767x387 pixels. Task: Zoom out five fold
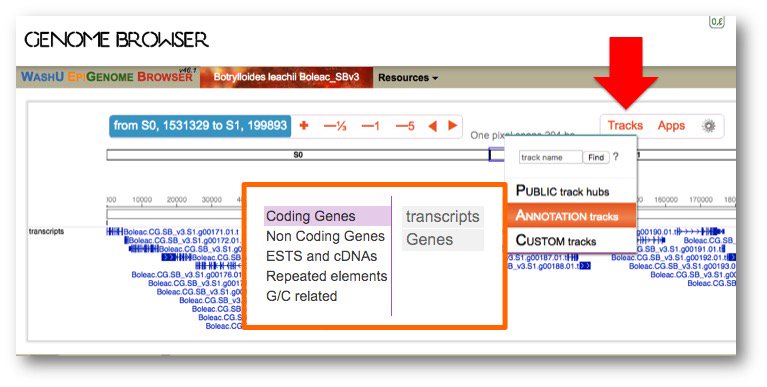[x=405, y=126]
